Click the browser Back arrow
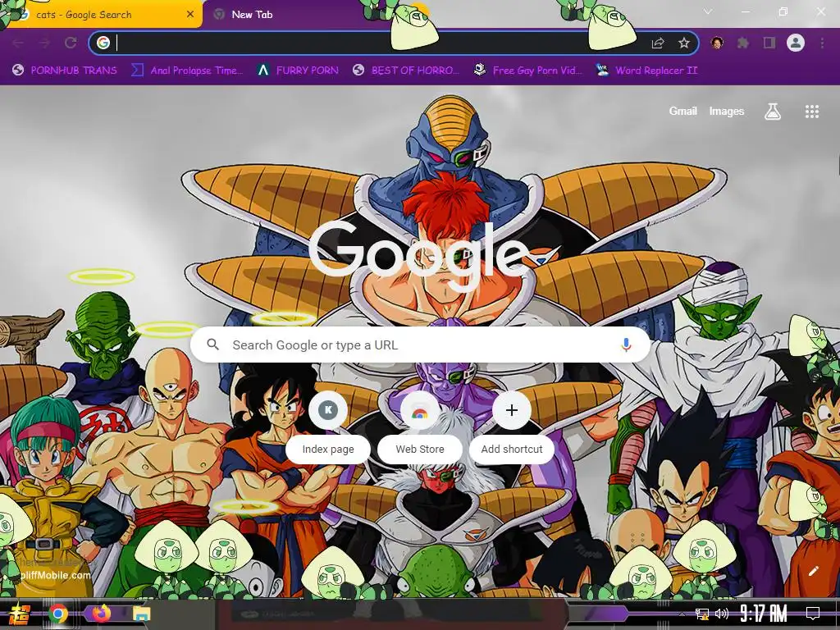 [18, 43]
